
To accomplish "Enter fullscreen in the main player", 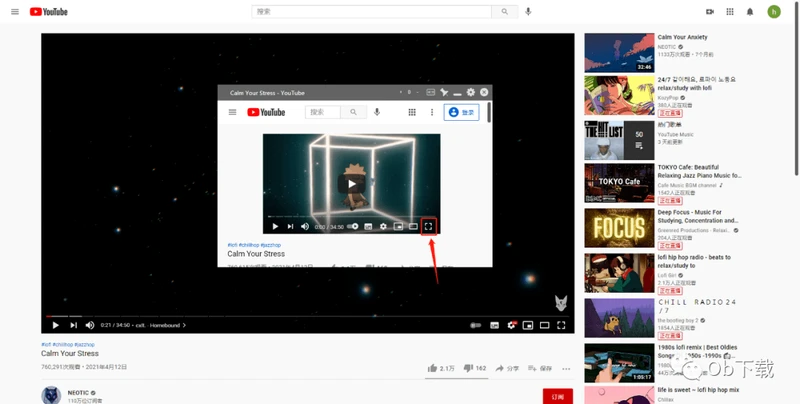I will click(x=561, y=325).
